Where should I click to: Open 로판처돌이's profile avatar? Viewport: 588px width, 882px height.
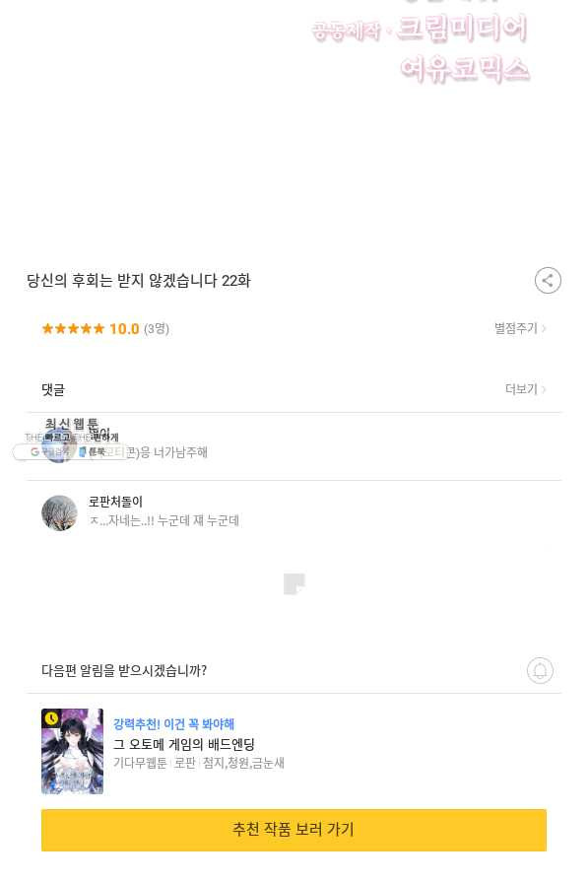pyautogui.click(x=59, y=512)
